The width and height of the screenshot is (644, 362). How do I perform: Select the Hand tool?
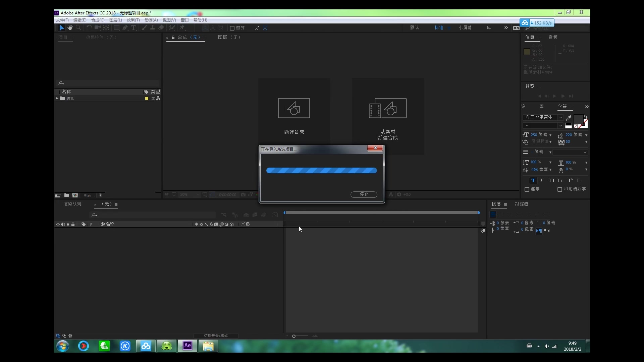(70, 28)
